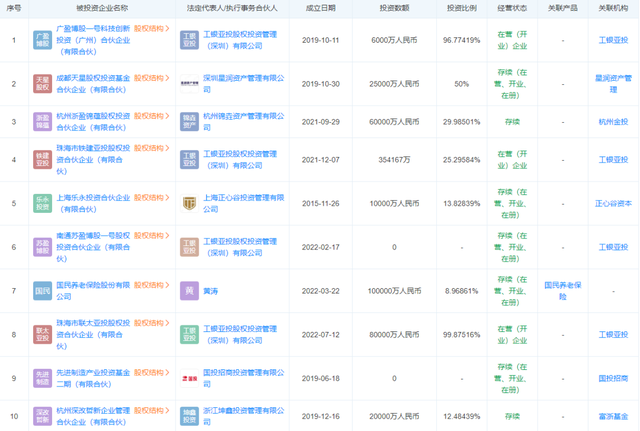
Task: Open company 先进制造产业投资基金二期
Action: pyautogui.click(x=93, y=378)
